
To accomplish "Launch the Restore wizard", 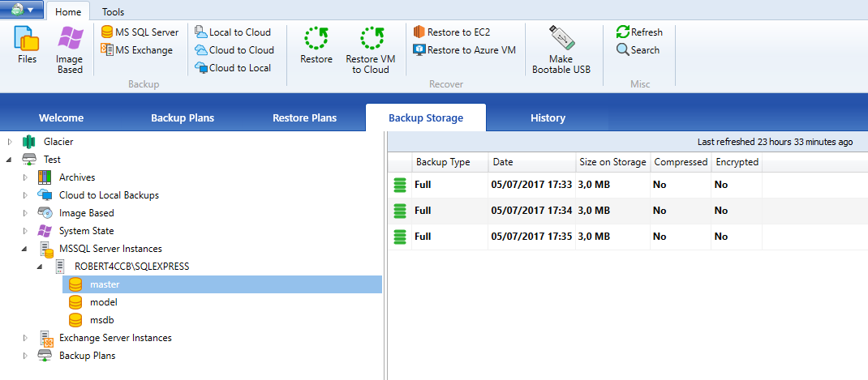I will pos(316,45).
